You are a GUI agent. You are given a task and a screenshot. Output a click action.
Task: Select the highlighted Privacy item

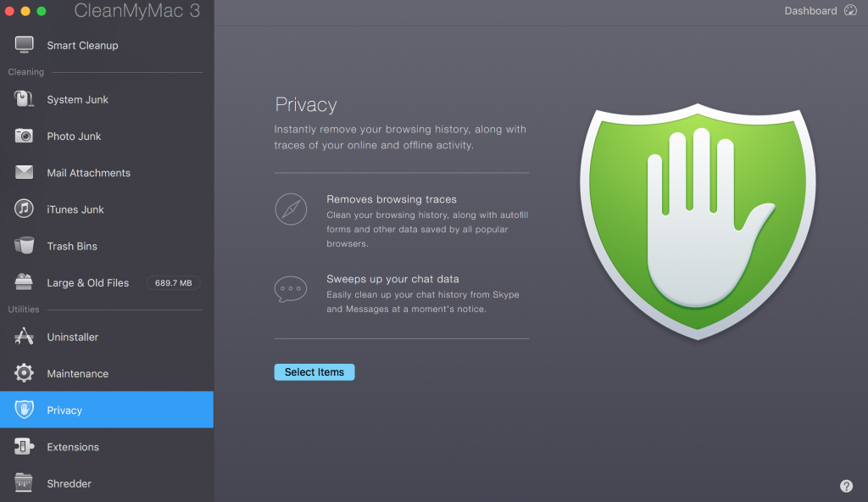pyautogui.click(x=107, y=410)
